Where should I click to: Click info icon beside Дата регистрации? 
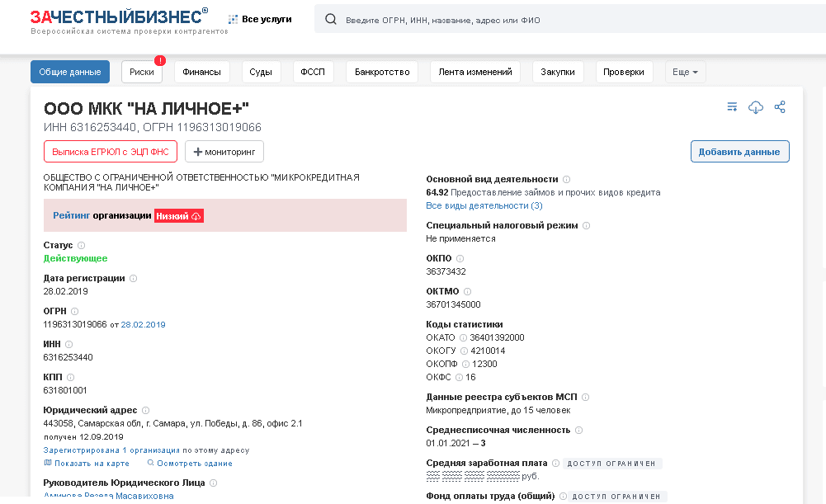(x=134, y=279)
